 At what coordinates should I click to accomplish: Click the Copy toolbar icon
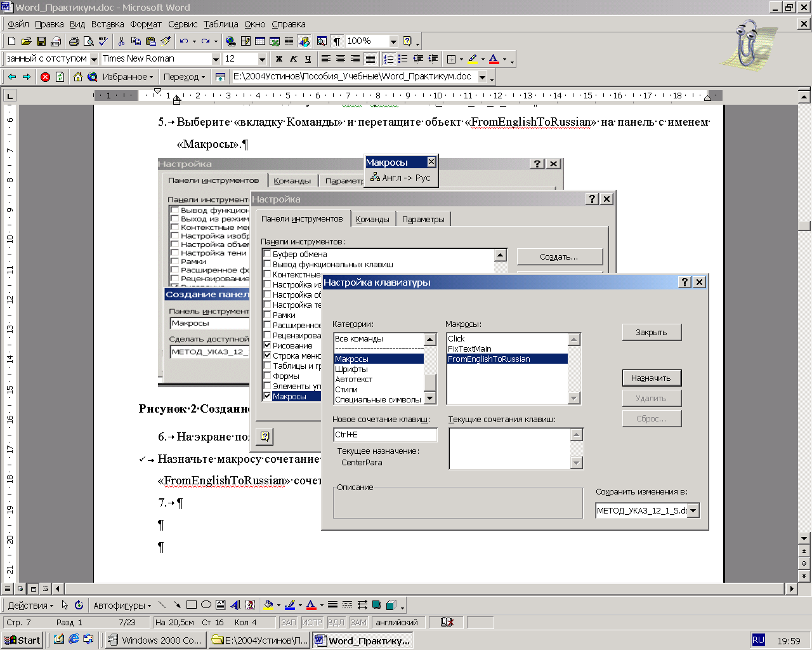[136, 41]
